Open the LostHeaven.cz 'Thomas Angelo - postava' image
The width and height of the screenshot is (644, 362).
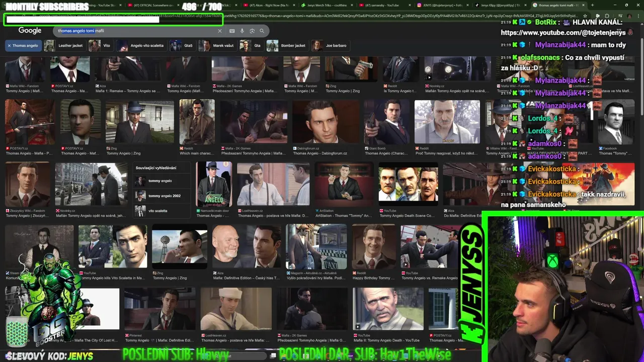(x=273, y=184)
